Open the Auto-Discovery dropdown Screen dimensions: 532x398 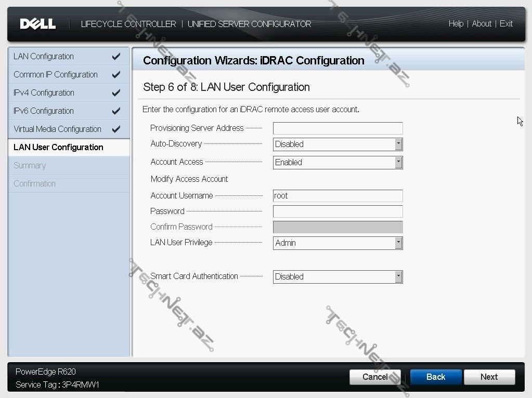point(338,144)
